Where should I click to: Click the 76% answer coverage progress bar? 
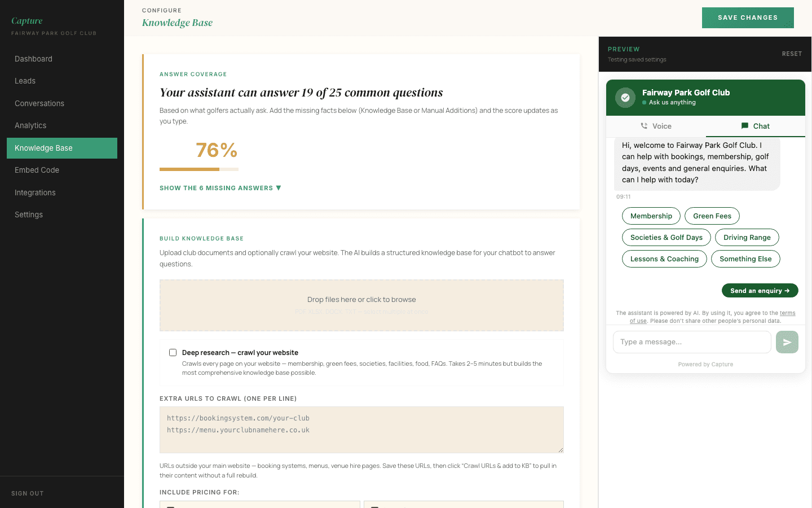click(x=199, y=169)
